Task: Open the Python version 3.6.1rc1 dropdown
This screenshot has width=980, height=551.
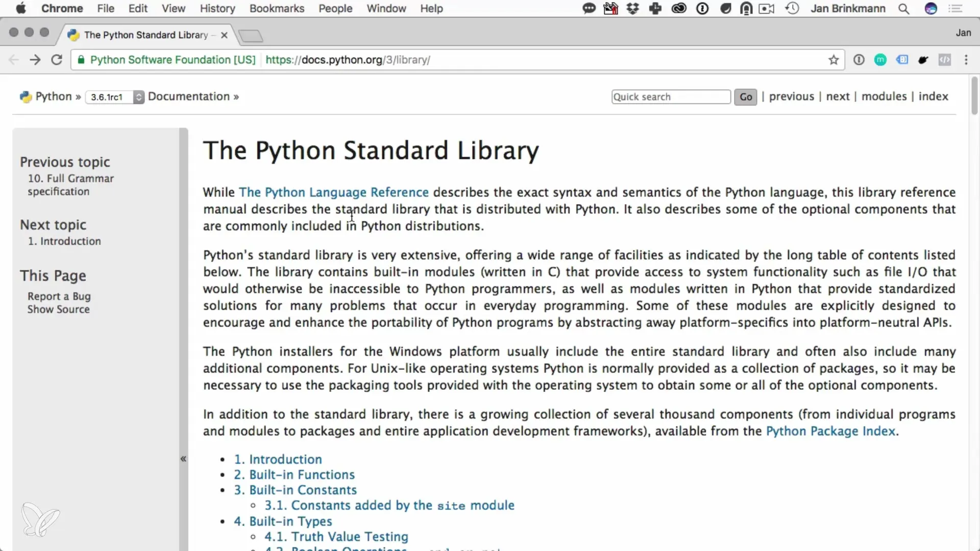Action: (x=115, y=97)
